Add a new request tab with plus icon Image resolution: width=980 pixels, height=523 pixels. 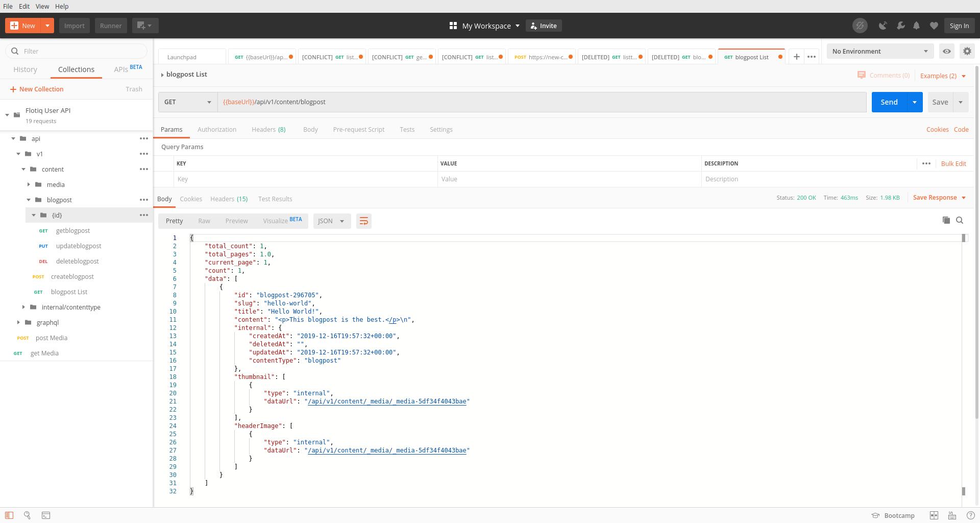pos(796,57)
